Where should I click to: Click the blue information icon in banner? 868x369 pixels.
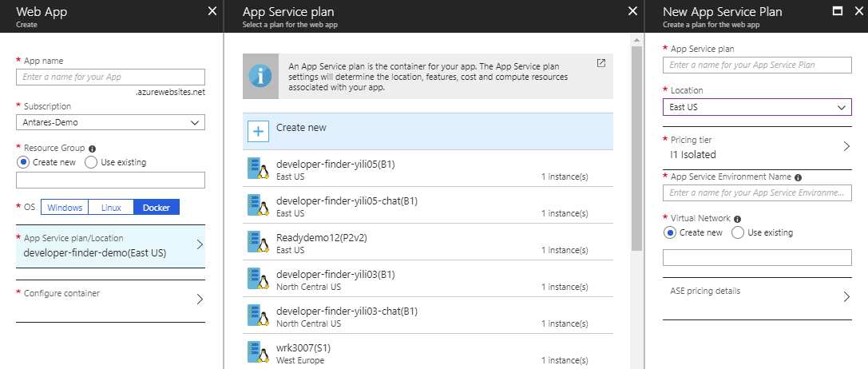click(260, 76)
